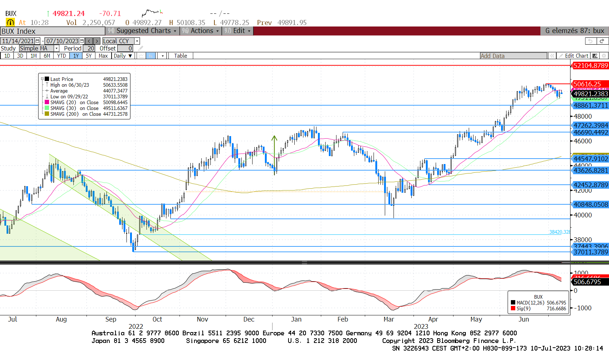Click the study edit pencil icon

click(x=141, y=48)
